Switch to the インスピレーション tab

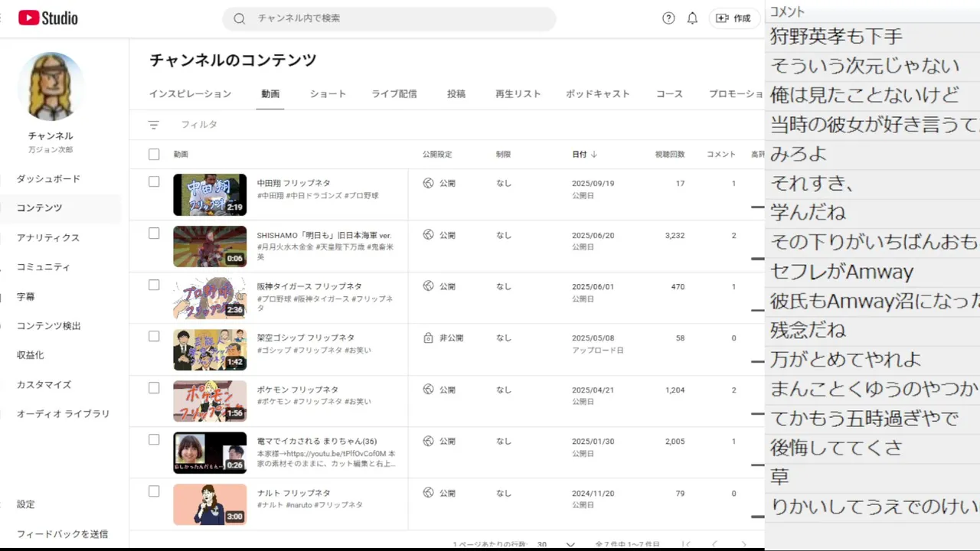(x=190, y=94)
